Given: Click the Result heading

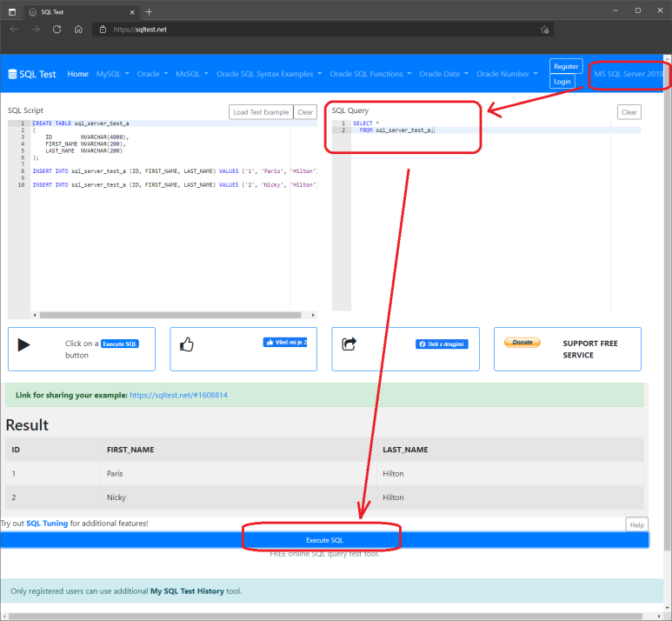Looking at the screenshot, I should tap(27, 425).
